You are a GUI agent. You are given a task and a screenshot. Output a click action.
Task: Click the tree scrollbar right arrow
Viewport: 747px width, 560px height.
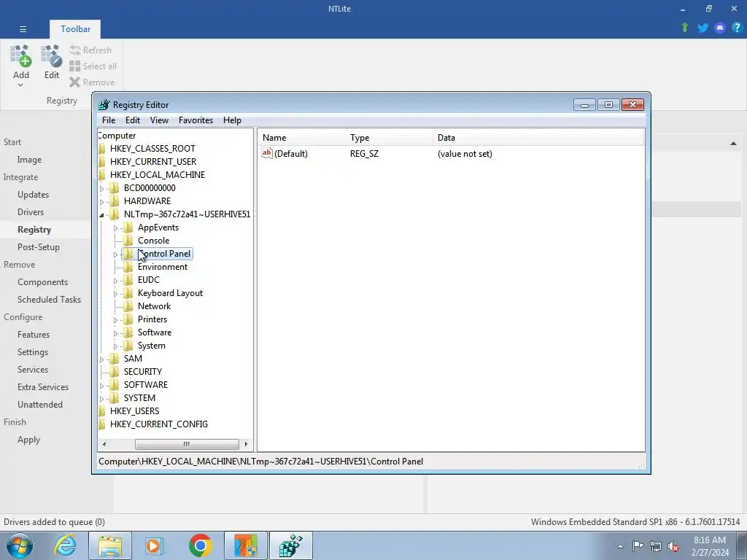point(246,444)
